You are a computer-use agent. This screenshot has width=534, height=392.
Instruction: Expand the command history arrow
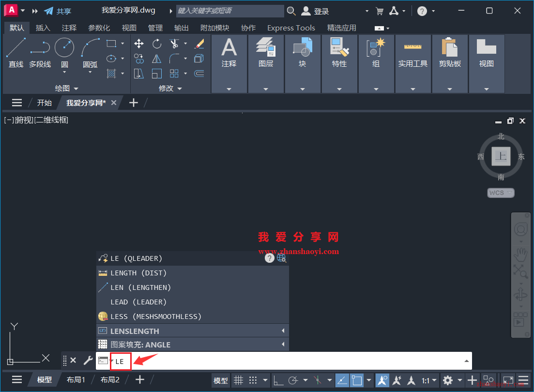(467, 361)
